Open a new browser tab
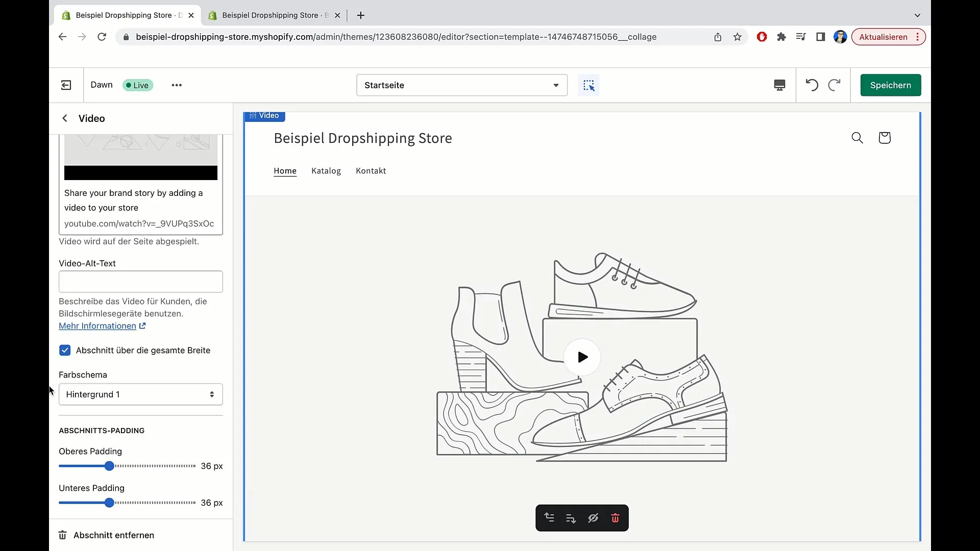 pos(361,15)
